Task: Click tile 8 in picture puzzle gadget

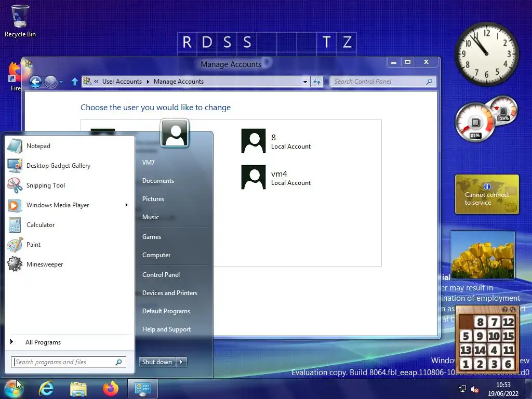Action: [x=480, y=322]
